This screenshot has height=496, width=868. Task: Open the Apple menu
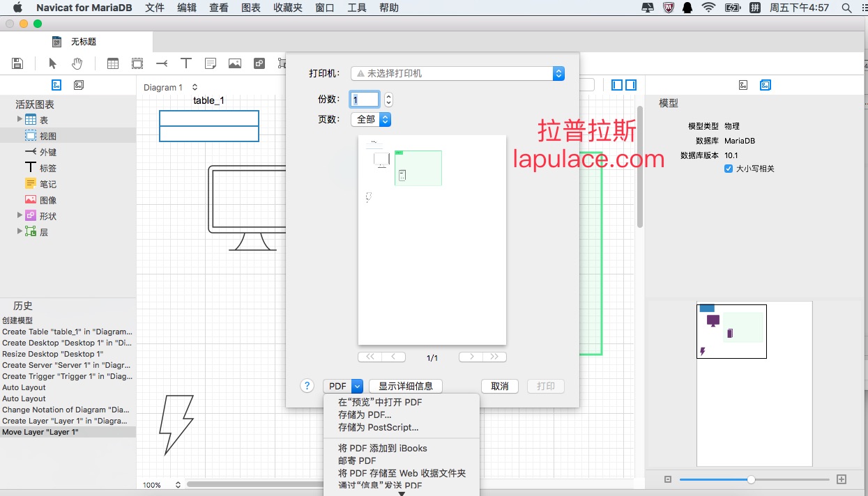[x=18, y=8]
